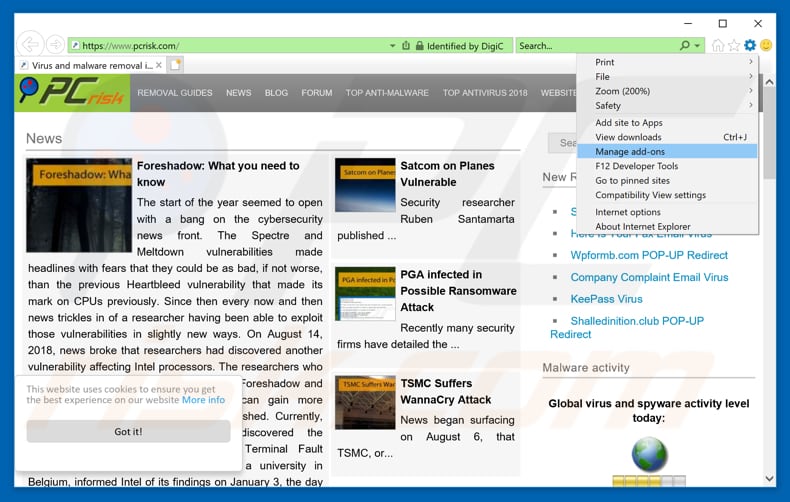This screenshot has width=790, height=502.
Task: Open Company Complaint Email Virus link
Action: pyautogui.click(x=649, y=277)
